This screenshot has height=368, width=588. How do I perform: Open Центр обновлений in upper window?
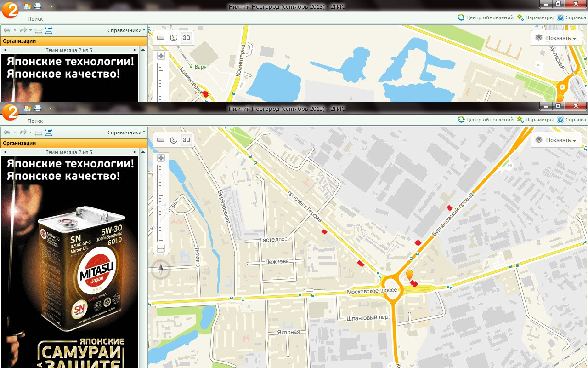486,17
